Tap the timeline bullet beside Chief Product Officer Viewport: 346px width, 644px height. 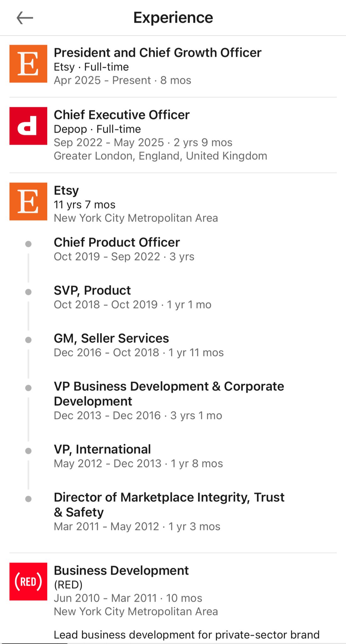[x=28, y=244]
